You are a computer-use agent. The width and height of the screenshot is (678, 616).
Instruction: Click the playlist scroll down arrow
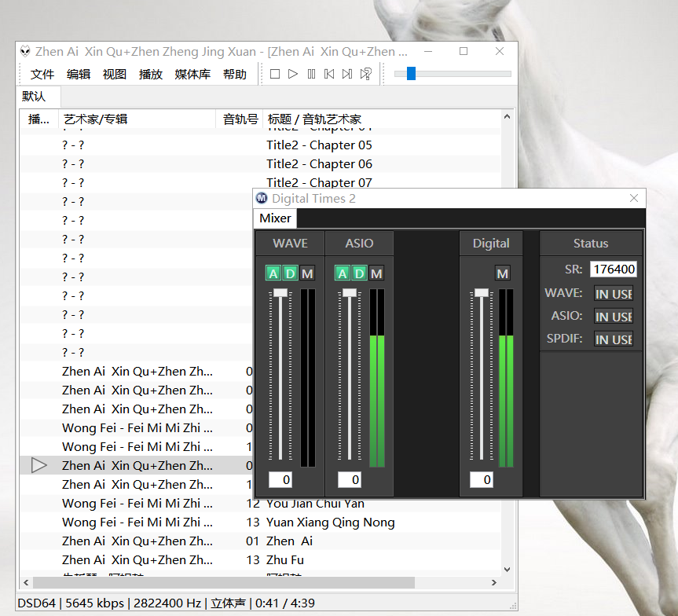[x=507, y=570]
